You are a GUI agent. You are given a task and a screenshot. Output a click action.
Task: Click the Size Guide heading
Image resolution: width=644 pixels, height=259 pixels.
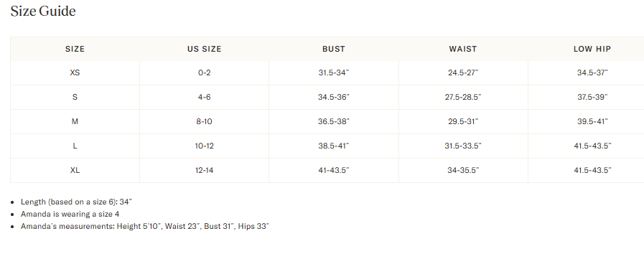click(x=42, y=11)
